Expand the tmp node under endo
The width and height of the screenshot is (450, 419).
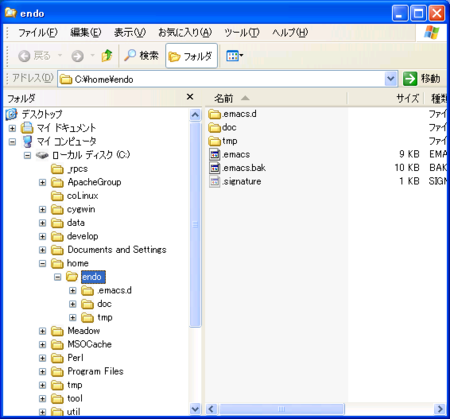click(72, 317)
